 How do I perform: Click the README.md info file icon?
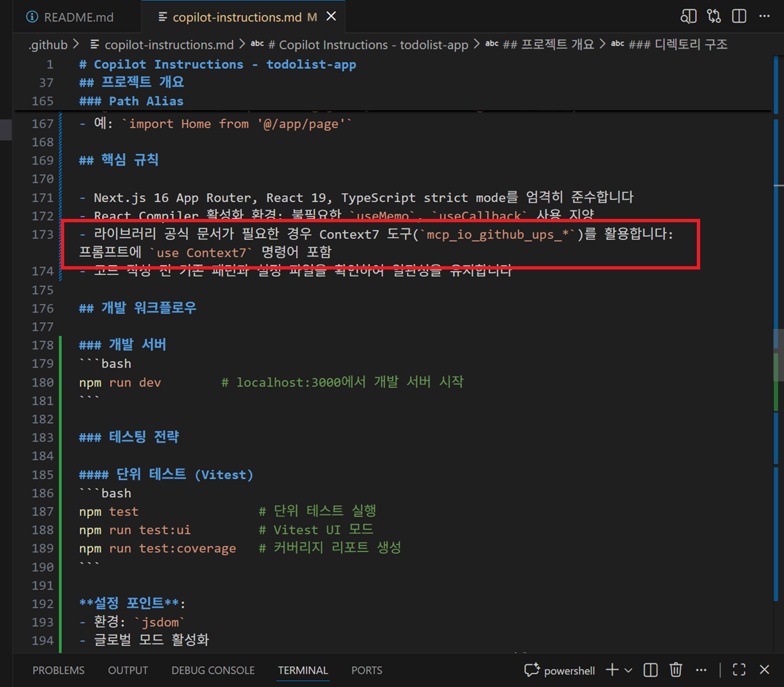coord(32,17)
